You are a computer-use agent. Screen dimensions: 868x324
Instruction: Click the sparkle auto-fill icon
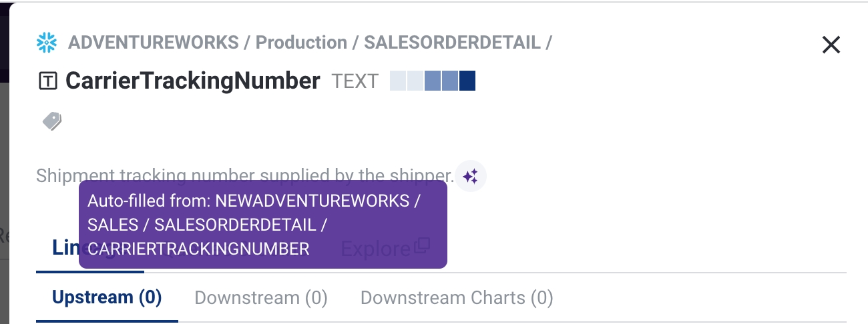tap(471, 177)
